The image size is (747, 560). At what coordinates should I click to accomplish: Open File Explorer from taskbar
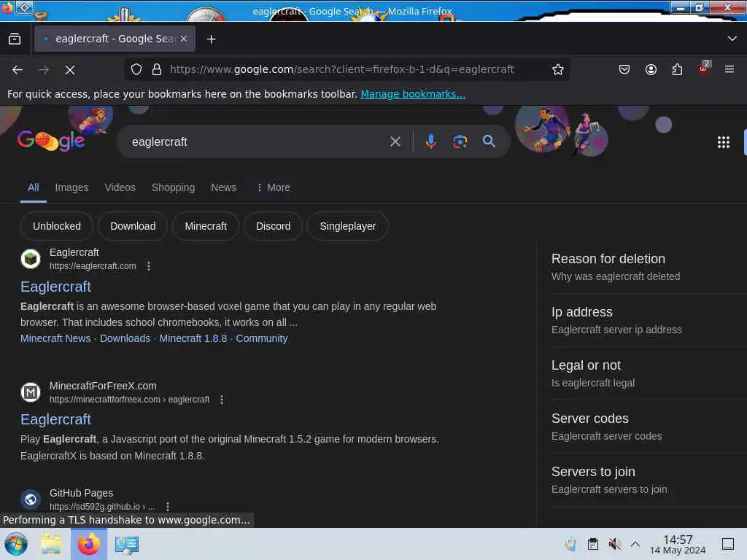pos(51,544)
